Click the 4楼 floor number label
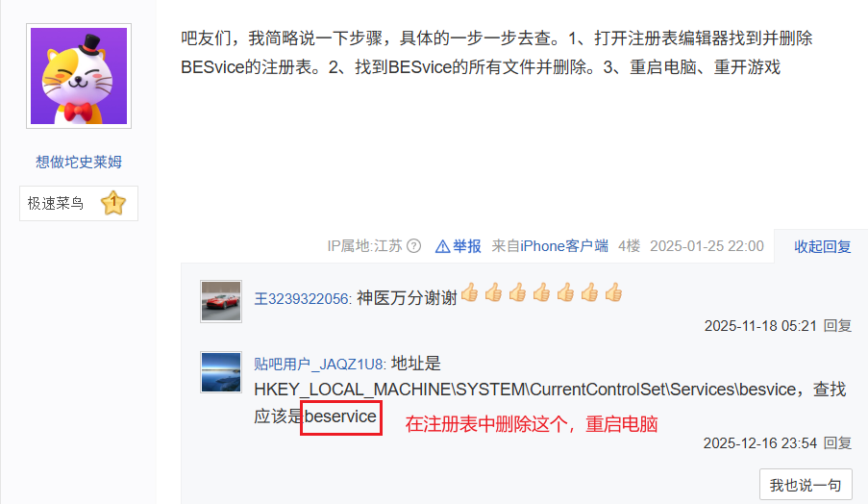Screen dimensions: 868x504 click(629, 246)
